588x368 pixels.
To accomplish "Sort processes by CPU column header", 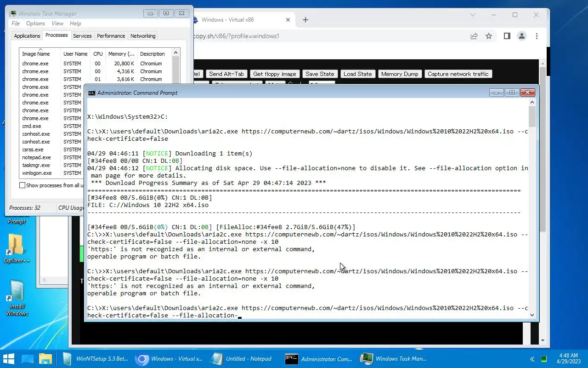I will [x=98, y=54].
